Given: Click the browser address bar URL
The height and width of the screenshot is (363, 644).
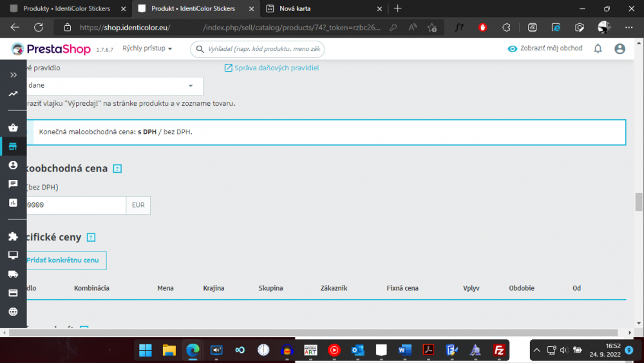Looking at the screenshot, I should (x=230, y=28).
